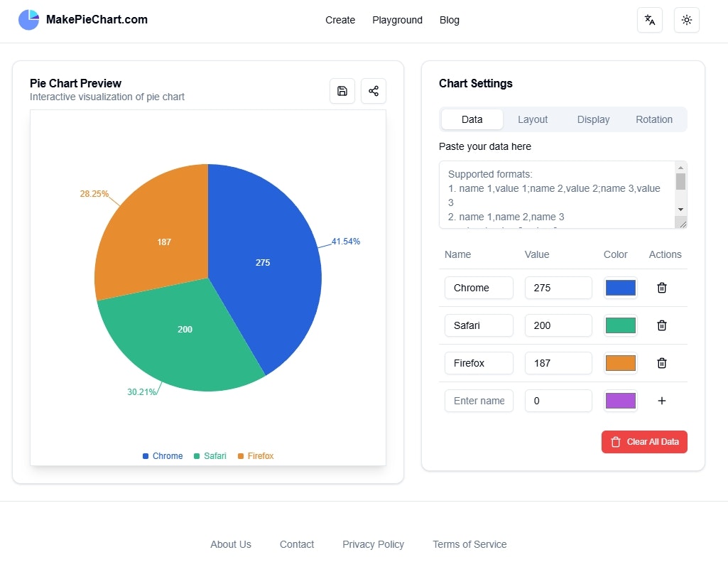Delete the Firefox row with trash icon

coord(662,363)
